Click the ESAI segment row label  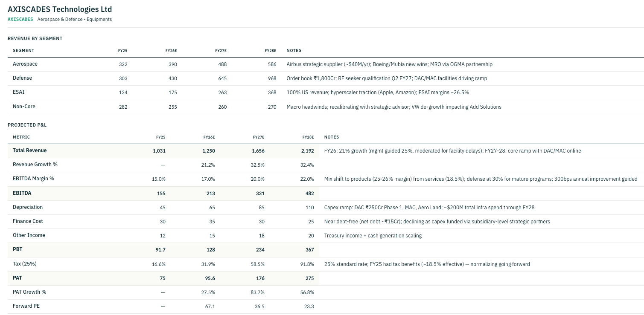19,92
